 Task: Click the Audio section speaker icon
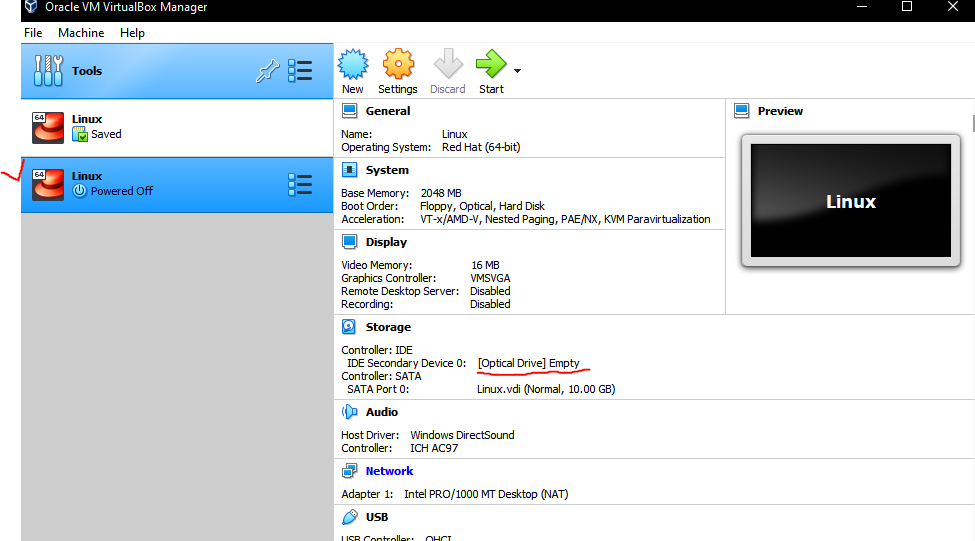tap(349, 412)
